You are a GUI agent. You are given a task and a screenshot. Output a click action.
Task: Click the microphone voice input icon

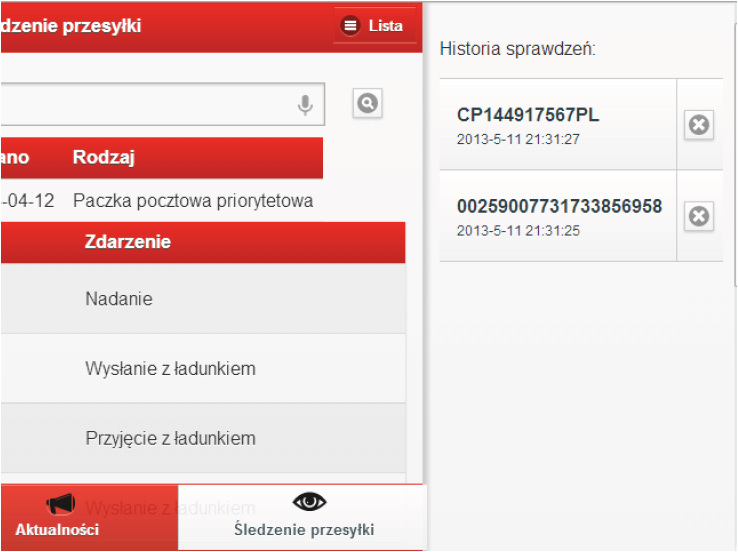(305, 105)
